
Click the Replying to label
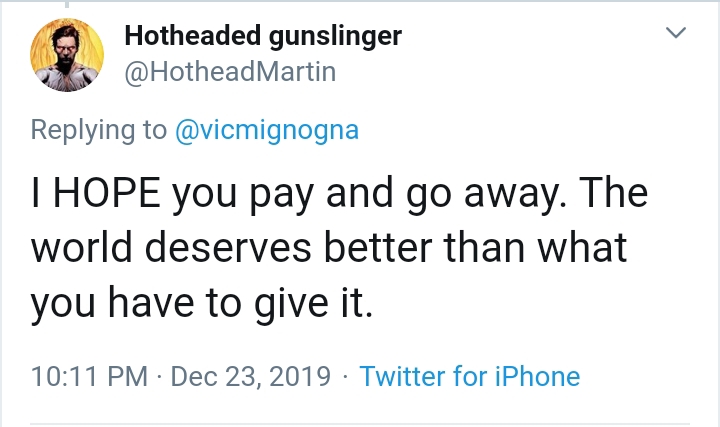pos(99,130)
